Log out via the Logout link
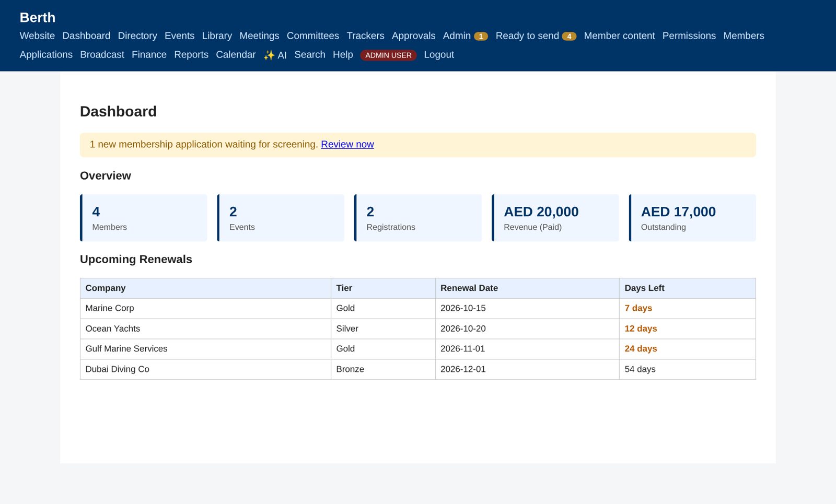 (x=439, y=54)
